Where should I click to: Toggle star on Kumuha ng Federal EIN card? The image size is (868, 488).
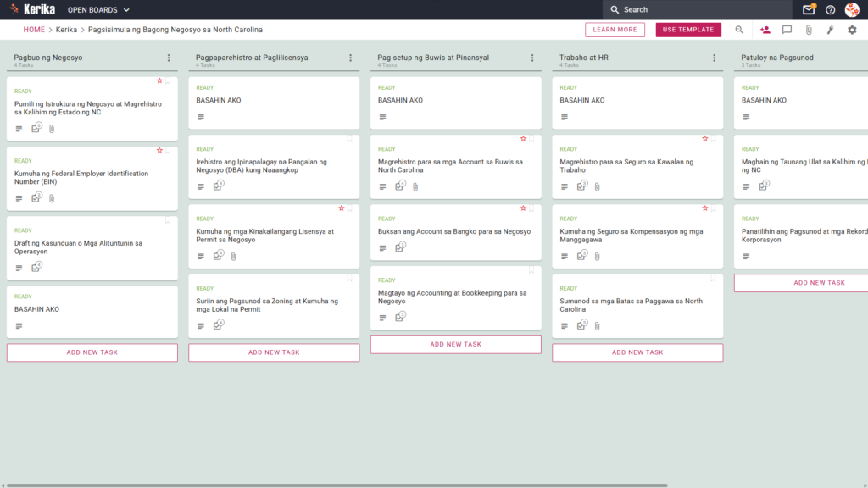(159, 151)
